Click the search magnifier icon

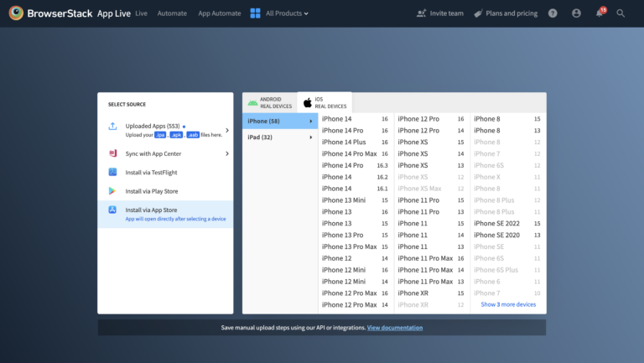[621, 13]
